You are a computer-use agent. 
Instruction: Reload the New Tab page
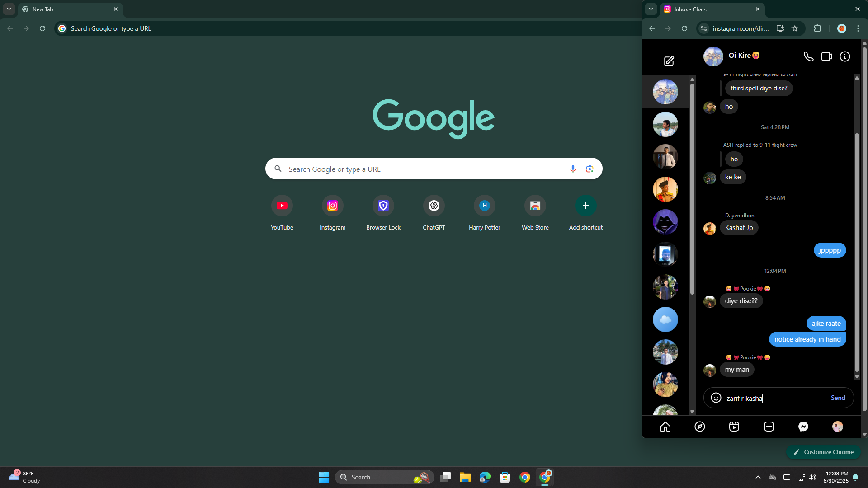[x=42, y=28]
